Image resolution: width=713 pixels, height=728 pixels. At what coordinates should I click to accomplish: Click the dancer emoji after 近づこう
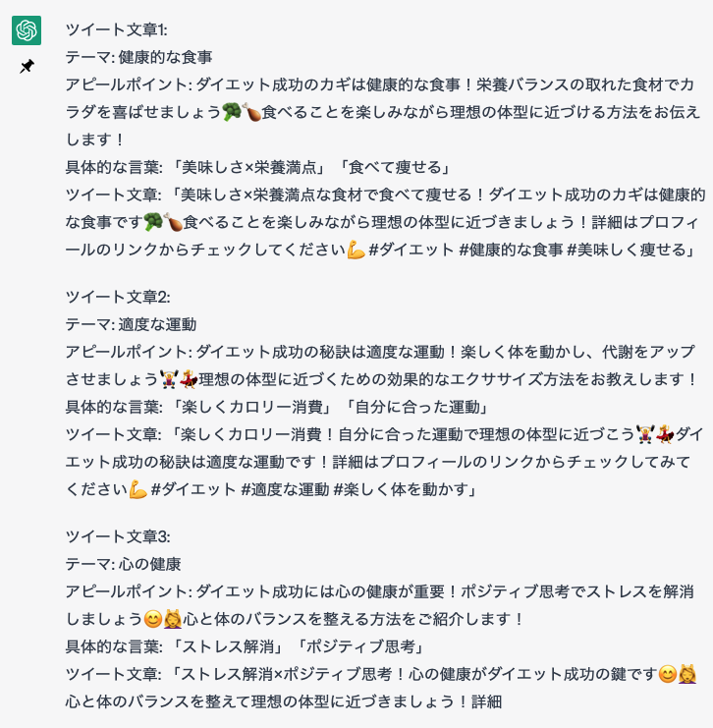pos(666,434)
